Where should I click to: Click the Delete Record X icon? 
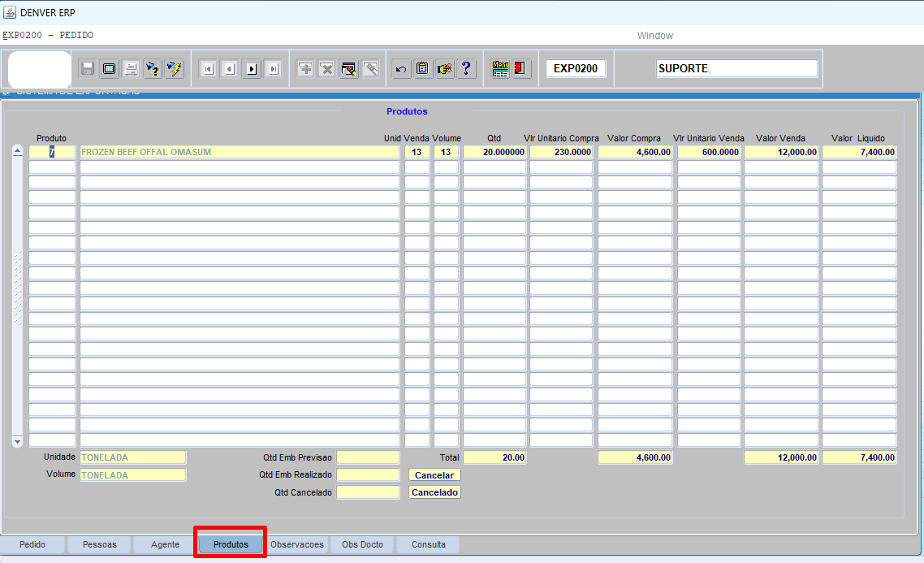pos(326,69)
